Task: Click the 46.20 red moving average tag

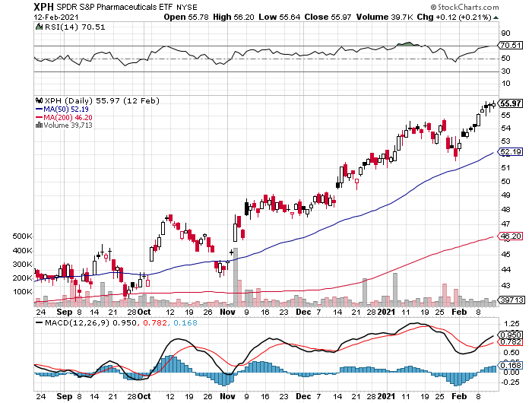Action: pyautogui.click(x=511, y=236)
